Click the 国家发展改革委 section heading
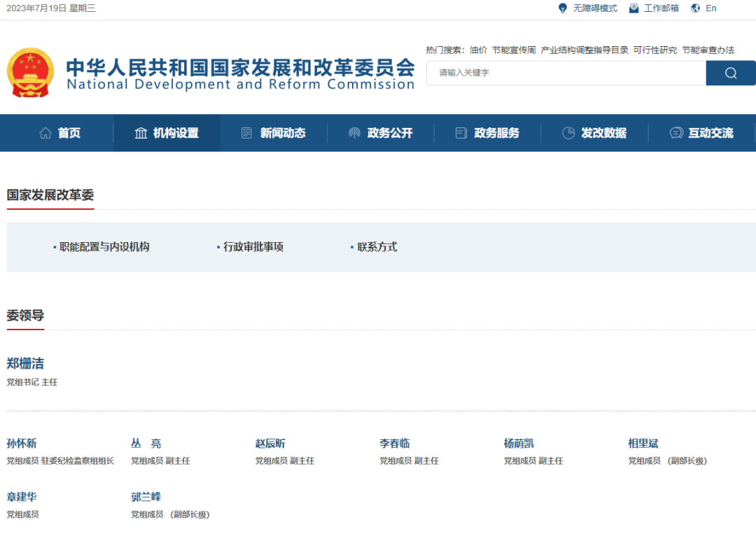 point(50,195)
